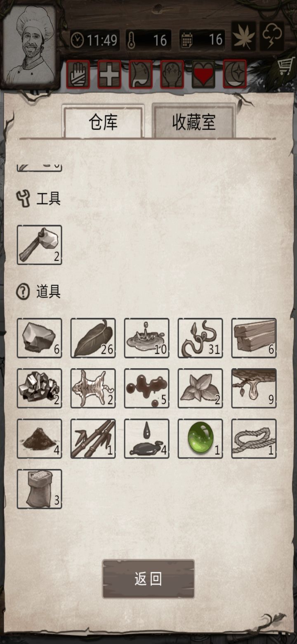This screenshot has height=644, width=297.
Task: Choose the tiger pelt item
Action: tap(93, 388)
